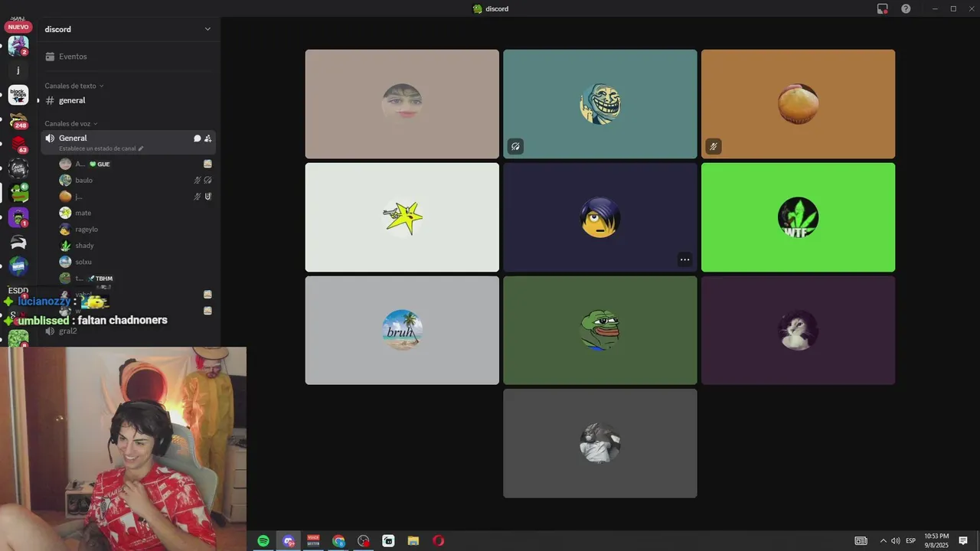The height and width of the screenshot is (551, 980).
Task: Open chat for General voice channel
Action: [x=197, y=139]
